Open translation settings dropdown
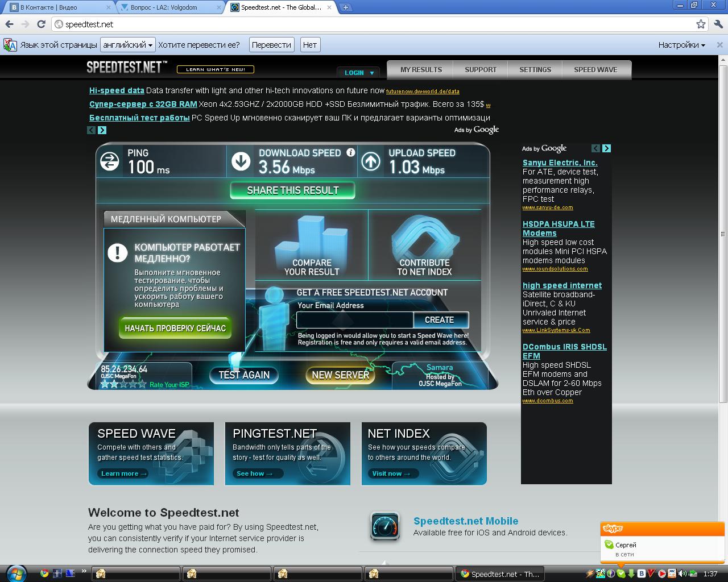 pos(681,45)
